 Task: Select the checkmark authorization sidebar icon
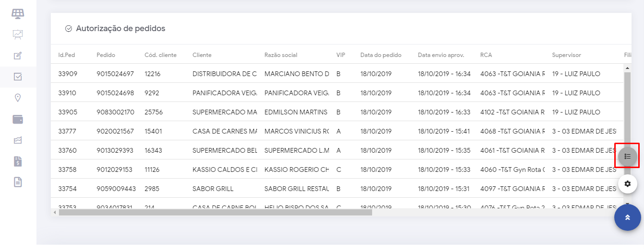point(18,77)
